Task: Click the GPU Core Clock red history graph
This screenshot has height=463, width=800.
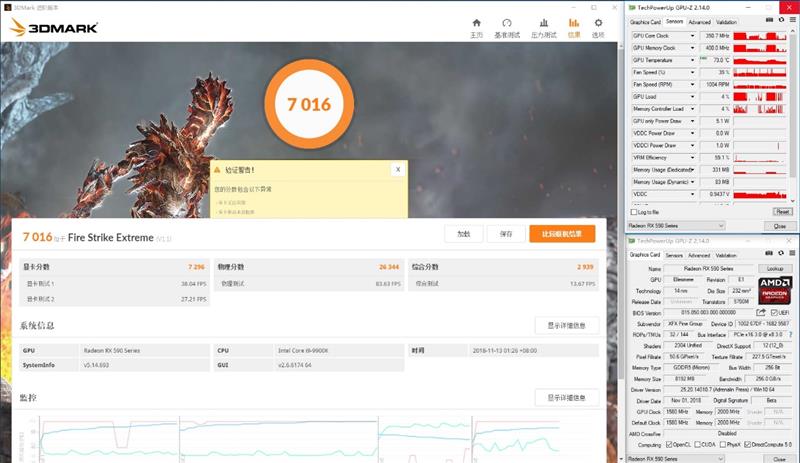Action: (x=760, y=36)
